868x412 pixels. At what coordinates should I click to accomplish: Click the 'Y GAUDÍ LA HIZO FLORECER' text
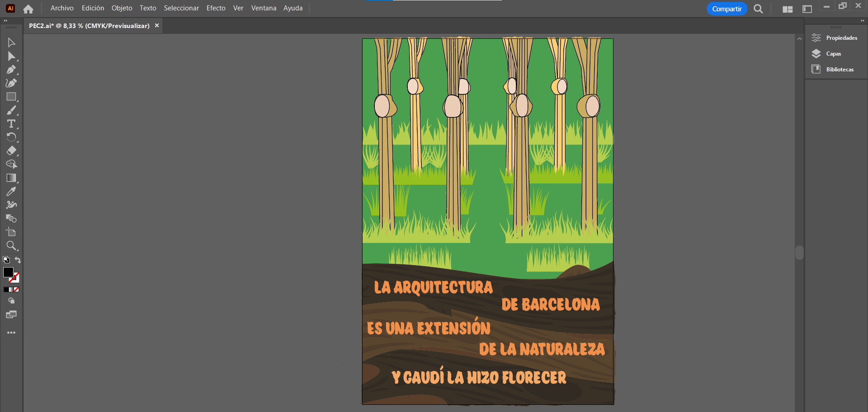pos(479,376)
